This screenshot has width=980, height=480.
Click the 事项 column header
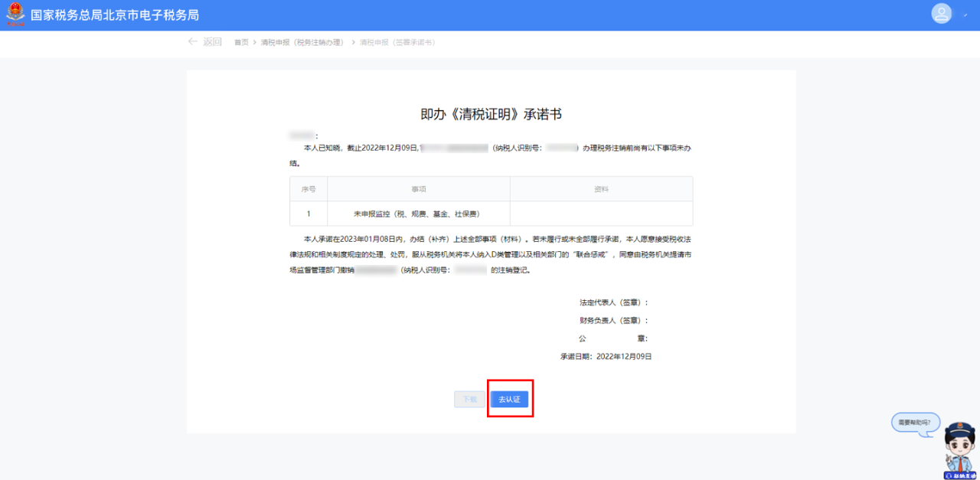(x=419, y=189)
